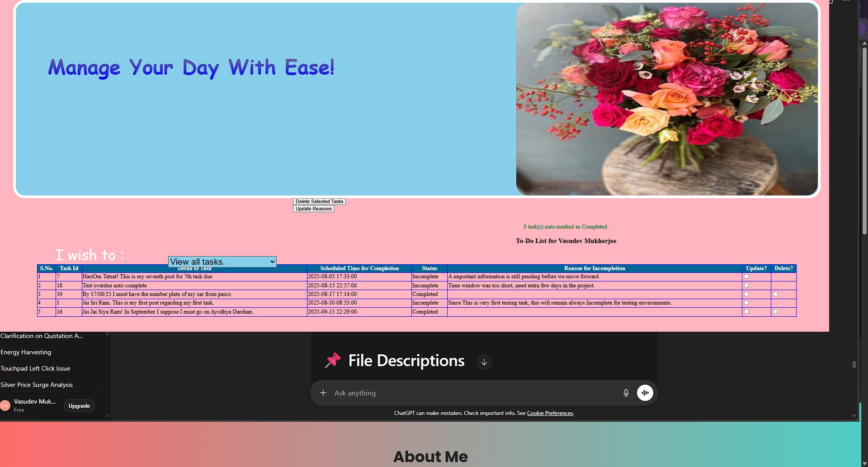
Task: Check Update for the Test overdue auto-complete task
Action: point(747,285)
